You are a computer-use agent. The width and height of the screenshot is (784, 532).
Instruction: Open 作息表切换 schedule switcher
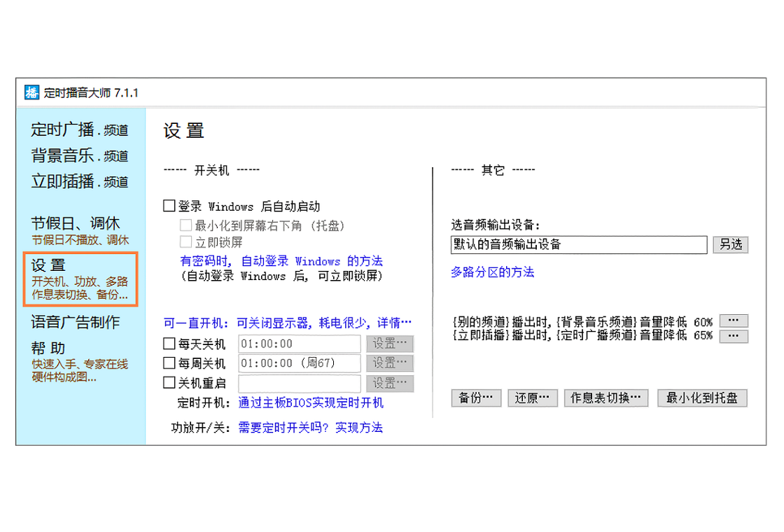606,398
